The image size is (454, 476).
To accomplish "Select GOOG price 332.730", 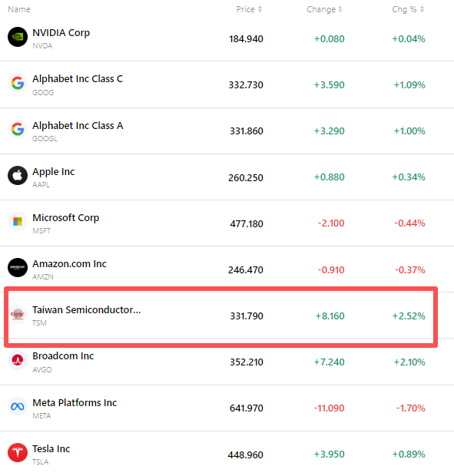I will (x=246, y=84).
